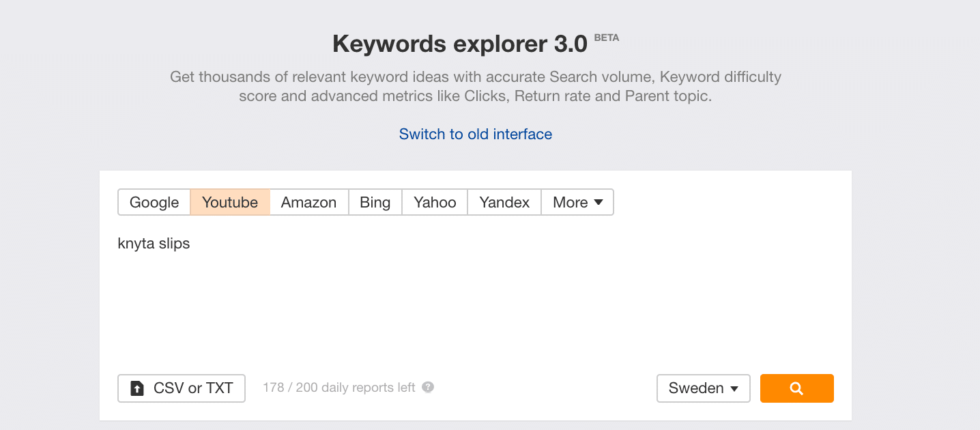980x430 pixels.
Task: Select the Youtube search engine tab
Action: tap(230, 202)
